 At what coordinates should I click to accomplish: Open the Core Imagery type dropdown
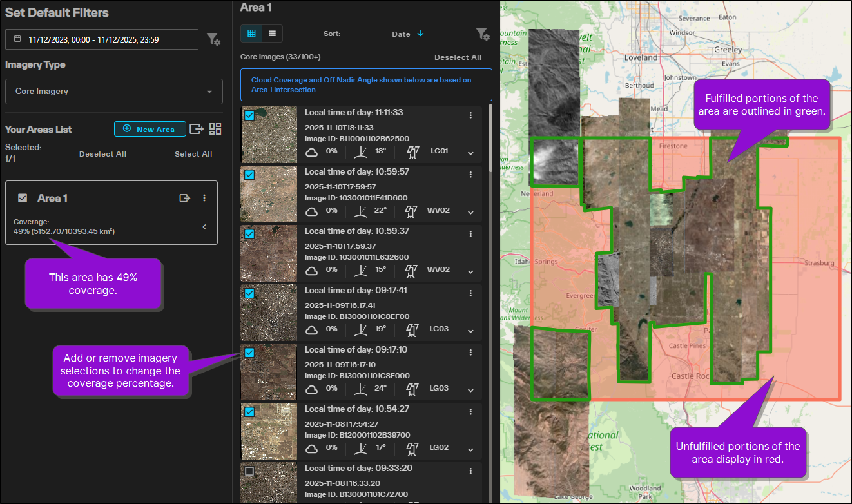pyautogui.click(x=114, y=92)
